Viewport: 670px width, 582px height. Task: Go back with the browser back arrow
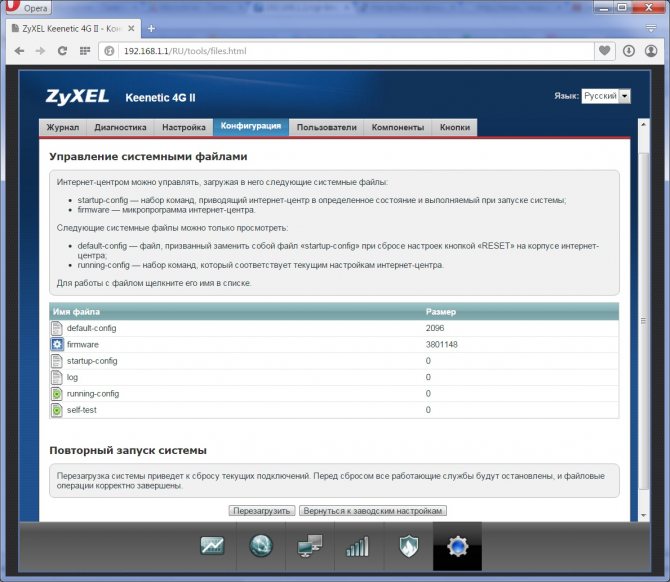tap(19, 51)
